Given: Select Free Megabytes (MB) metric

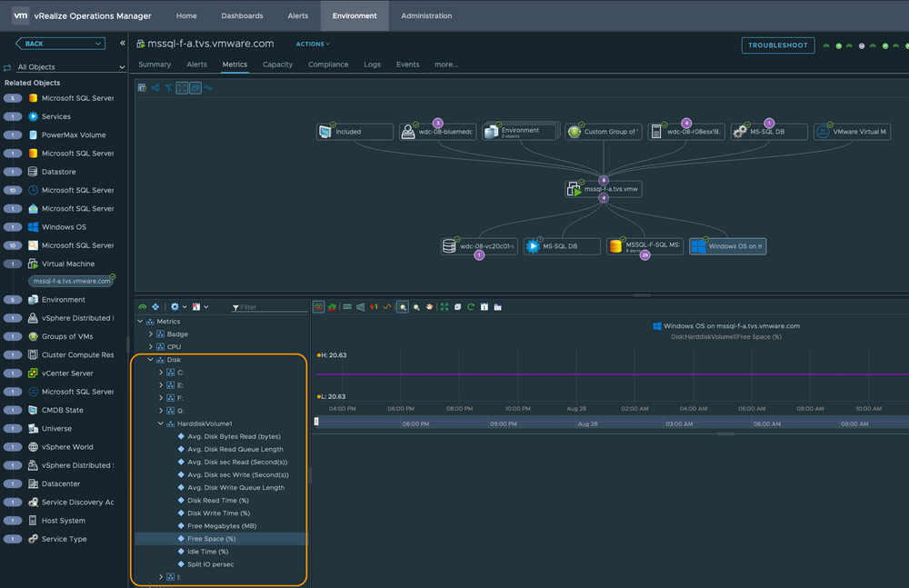Looking at the screenshot, I should 222,526.
